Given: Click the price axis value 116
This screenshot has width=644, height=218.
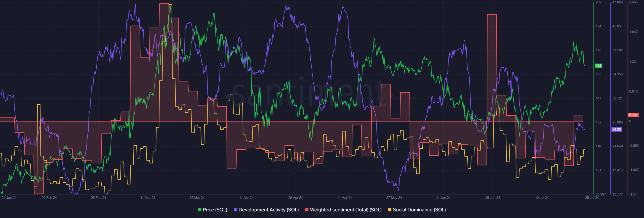Looking at the screenshot, I should coord(598,146).
